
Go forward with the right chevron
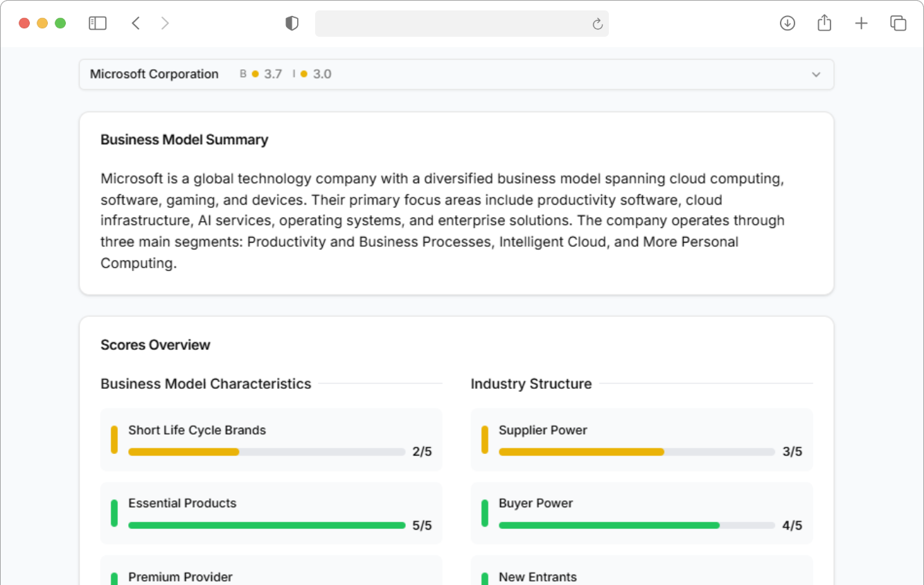(165, 24)
